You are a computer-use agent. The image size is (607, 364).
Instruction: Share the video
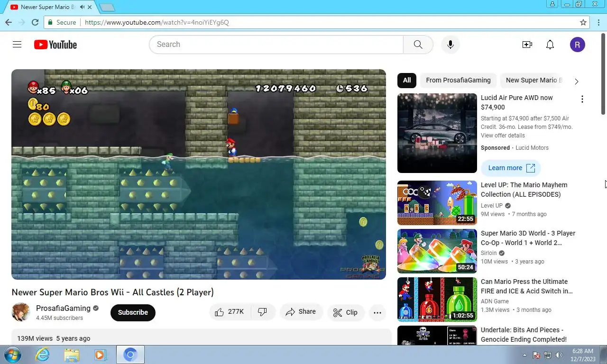pos(301,312)
